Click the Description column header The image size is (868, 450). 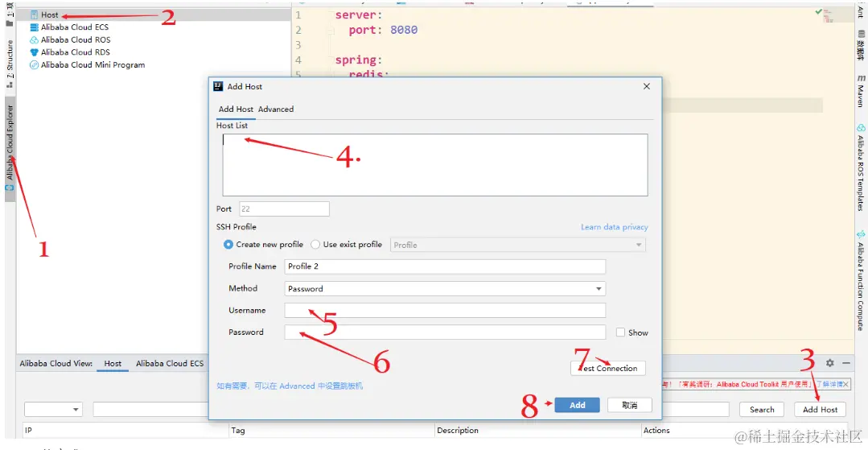538,431
